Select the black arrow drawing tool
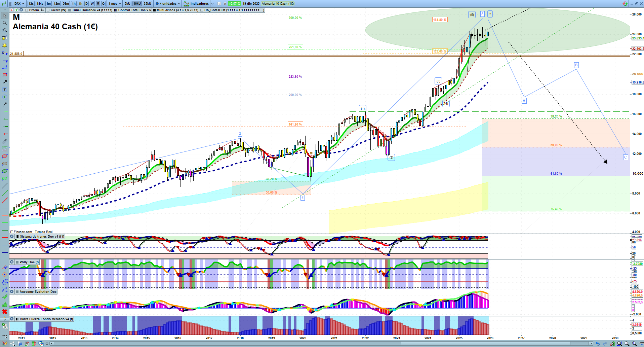The image size is (644, 347). coord(5,82)
